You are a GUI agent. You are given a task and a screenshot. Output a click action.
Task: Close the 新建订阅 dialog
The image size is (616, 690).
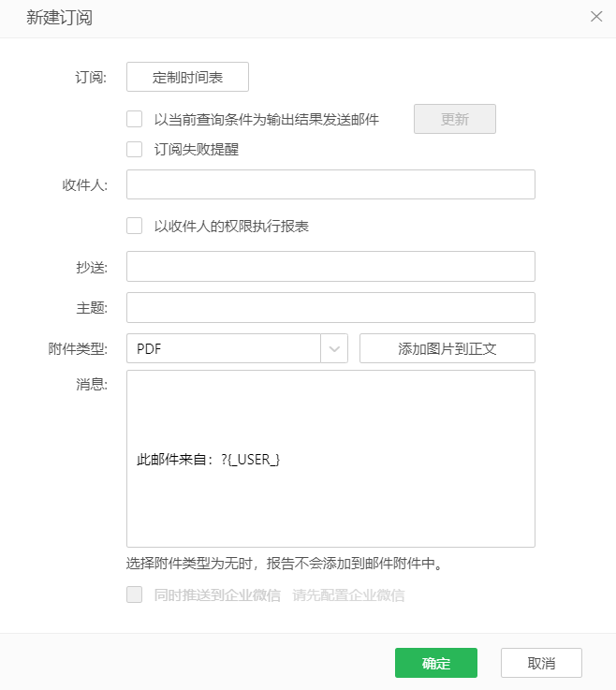(596, 16)
